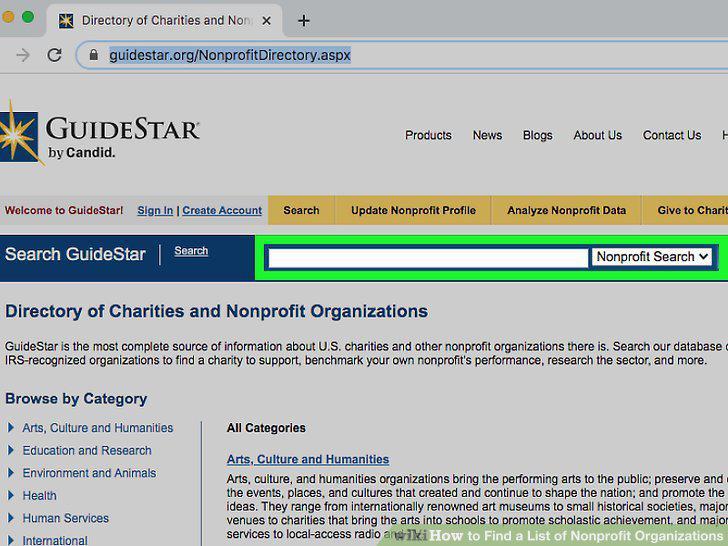Expand International category arrow
Screen dimensions: 728x546
click(11, 540)
